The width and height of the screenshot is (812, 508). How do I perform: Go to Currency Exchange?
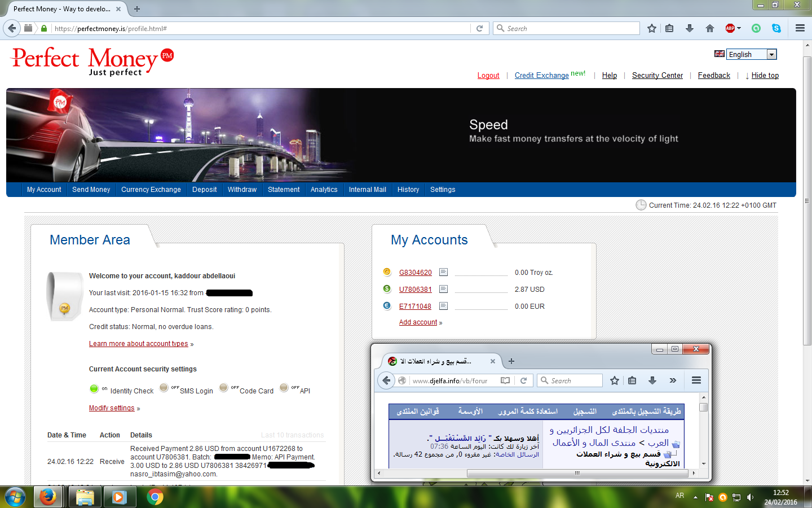[151, 190]
